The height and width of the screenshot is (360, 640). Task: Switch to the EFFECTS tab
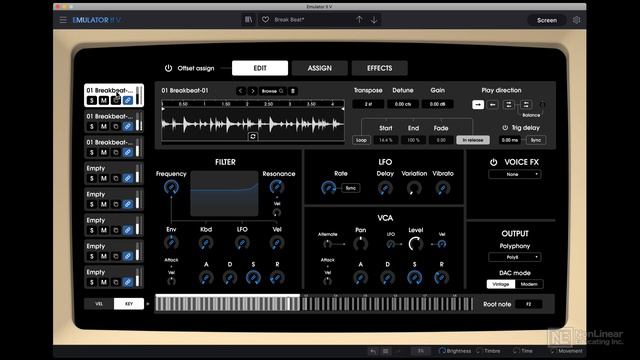click(380, 68)
